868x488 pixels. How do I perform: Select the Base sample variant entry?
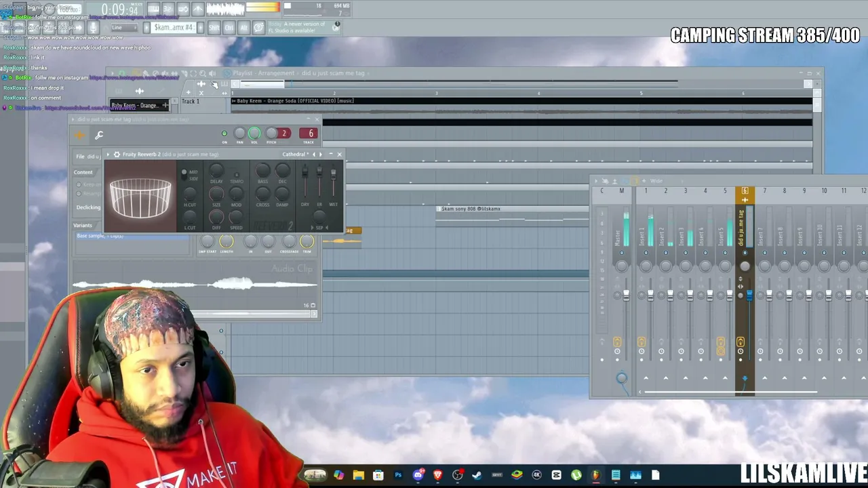point(133,236)
